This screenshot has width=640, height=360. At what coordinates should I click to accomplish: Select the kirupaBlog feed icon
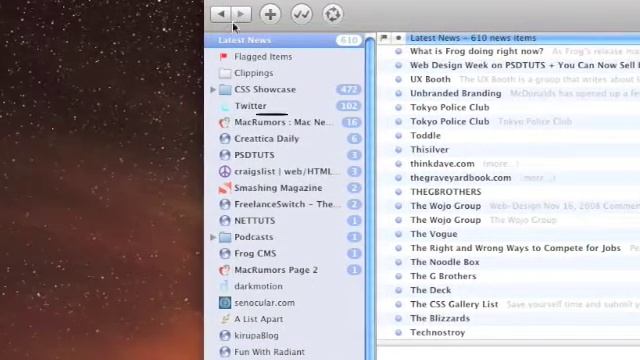coord(224,336)
